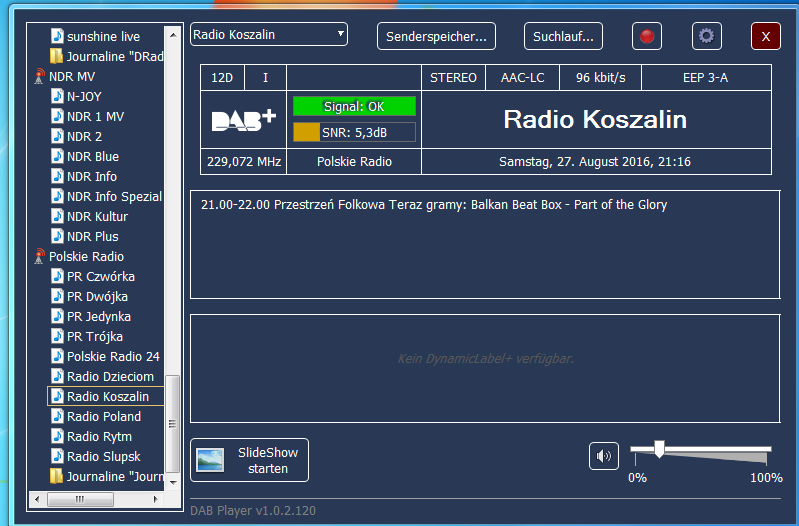
Task: Click the music note icon beside N-JOY
Action: 57,96
